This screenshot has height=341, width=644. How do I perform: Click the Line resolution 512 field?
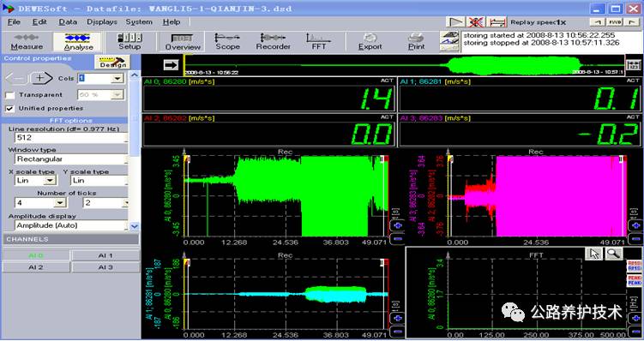pyautogui.click(x=71, y=138)
